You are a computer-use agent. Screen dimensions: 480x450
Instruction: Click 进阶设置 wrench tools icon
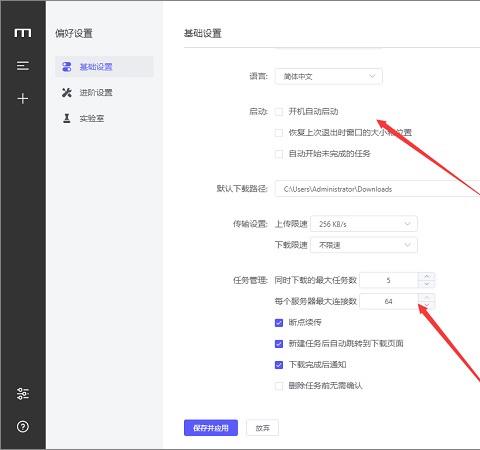click(x=67, y=92)
